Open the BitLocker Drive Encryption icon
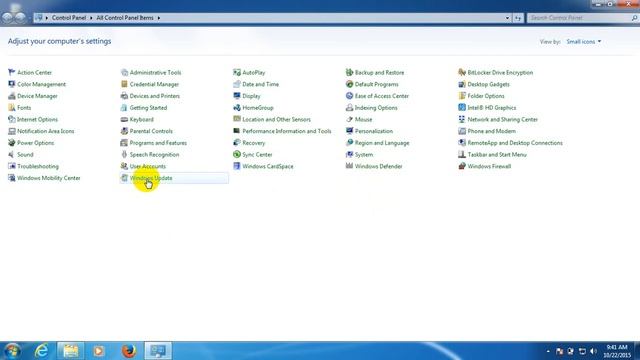 coord(462,72)
